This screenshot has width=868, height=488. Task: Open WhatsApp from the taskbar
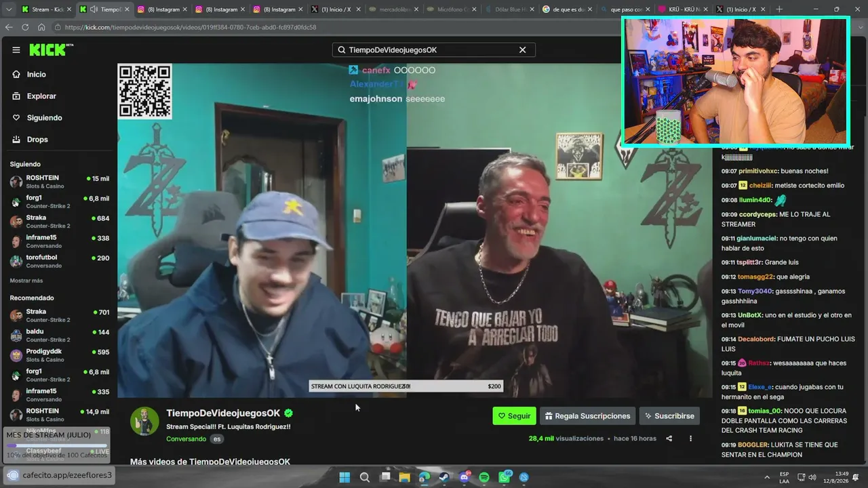click(505, 477)
